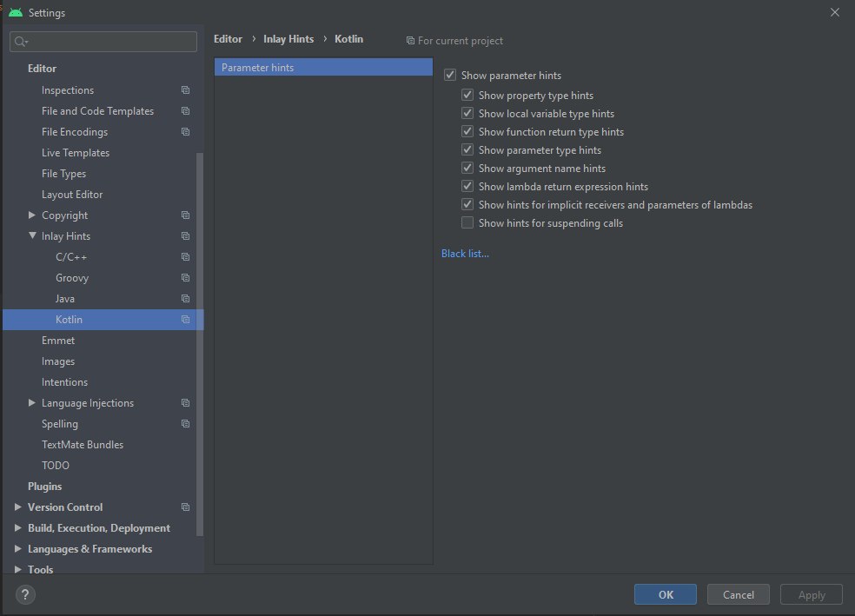Click the project-scope icon beside File and Code Templates
Screen dimensions: 855x616
click(185, 110)
